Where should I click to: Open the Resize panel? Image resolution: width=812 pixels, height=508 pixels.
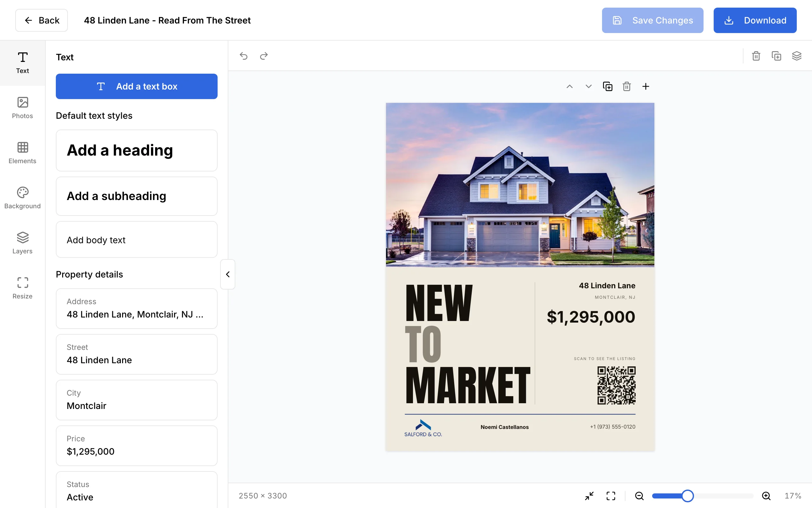[23, 288]
